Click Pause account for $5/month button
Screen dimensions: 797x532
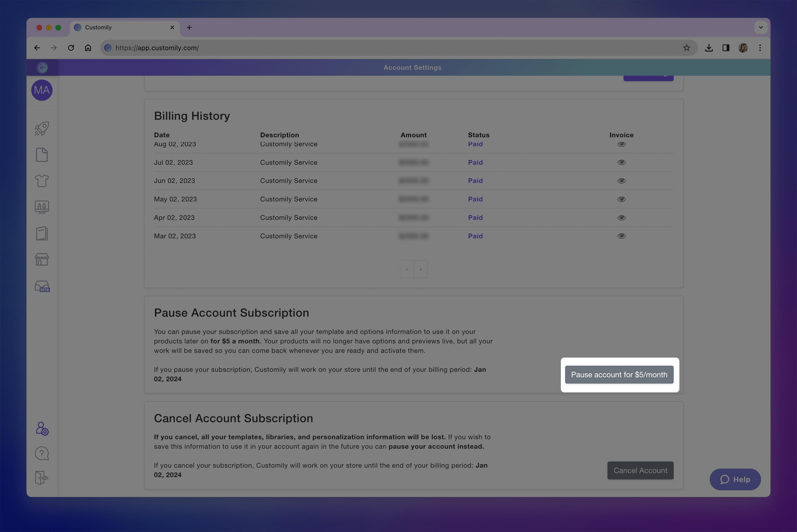[619, 375]
